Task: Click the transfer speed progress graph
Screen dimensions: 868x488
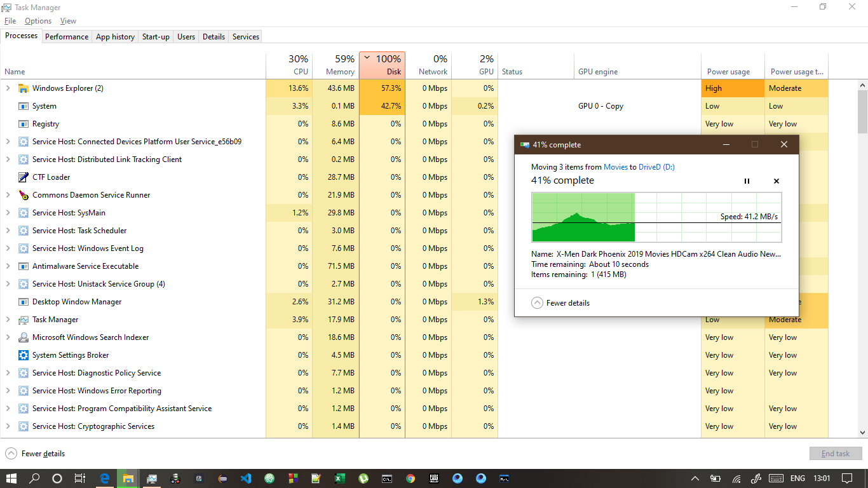Action: (656, 217)
